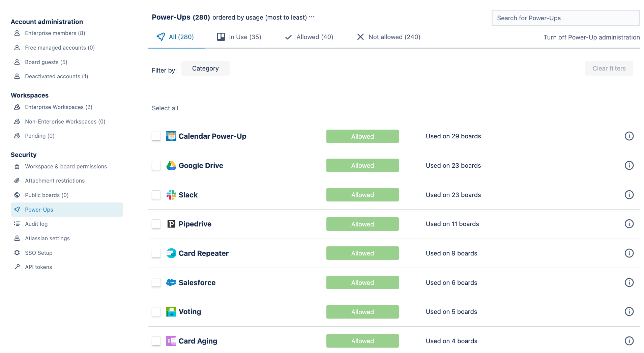Open Atlassian settings in sidebar
Image resolution: width=644 pixels, height=353 pixels.
coord(47,238)
